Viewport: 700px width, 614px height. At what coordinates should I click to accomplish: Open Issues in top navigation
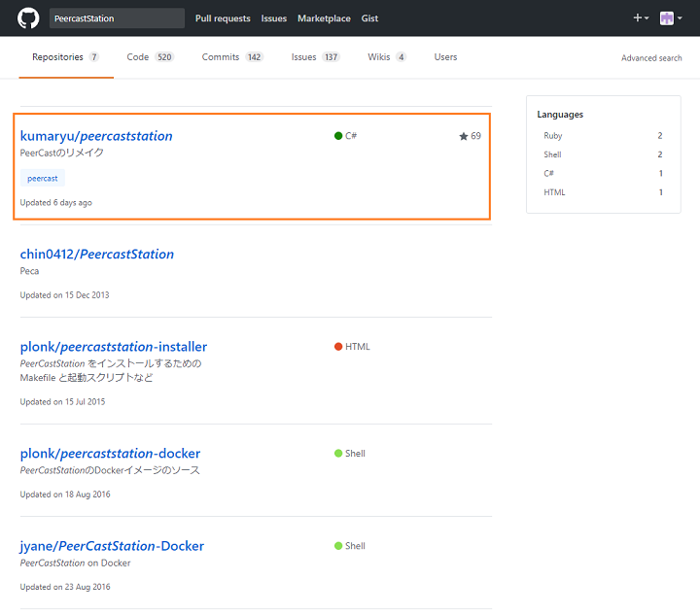[x=273, y=18]
